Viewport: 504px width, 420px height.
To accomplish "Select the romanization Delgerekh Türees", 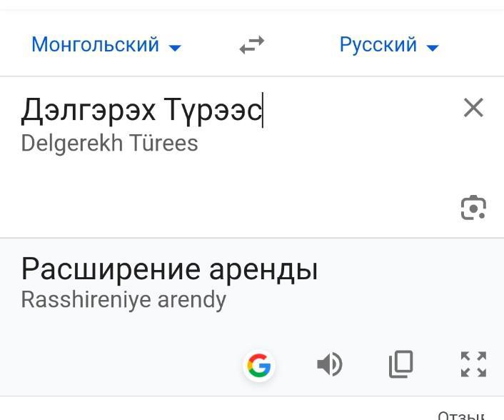I will click(109, 143).
